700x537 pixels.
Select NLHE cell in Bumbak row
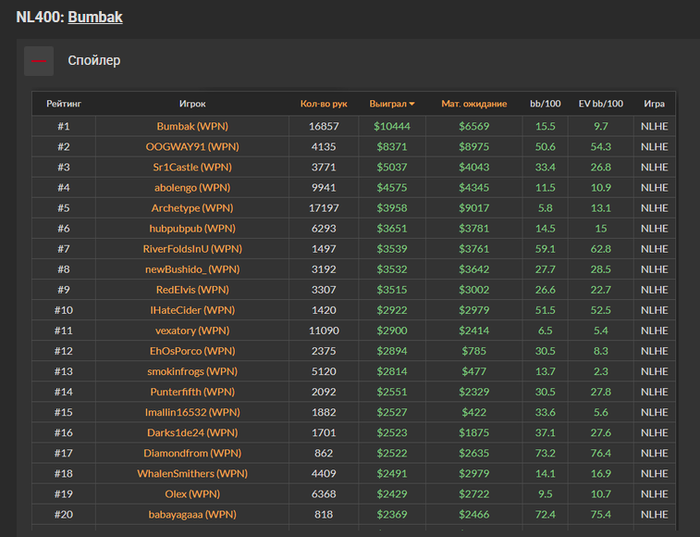click(654, 126)
